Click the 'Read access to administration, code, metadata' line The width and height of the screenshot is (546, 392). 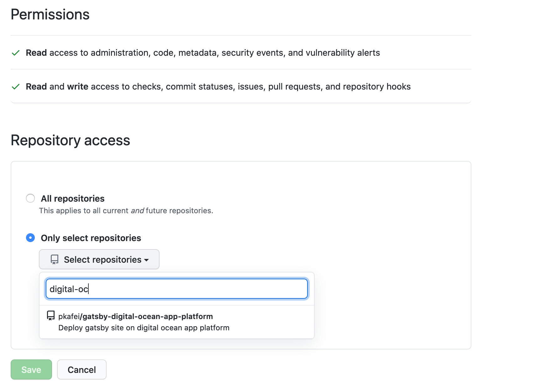203,53
